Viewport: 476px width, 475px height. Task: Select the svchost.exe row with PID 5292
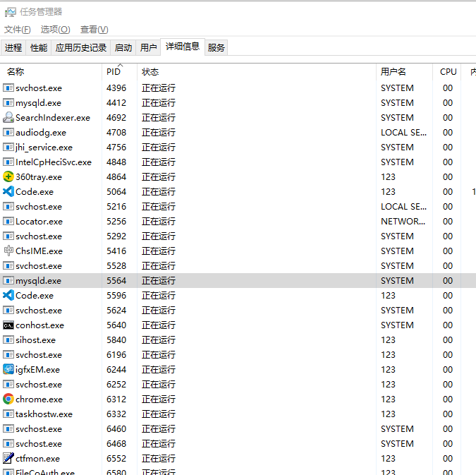pyautogui.click(x=238, y=236)
